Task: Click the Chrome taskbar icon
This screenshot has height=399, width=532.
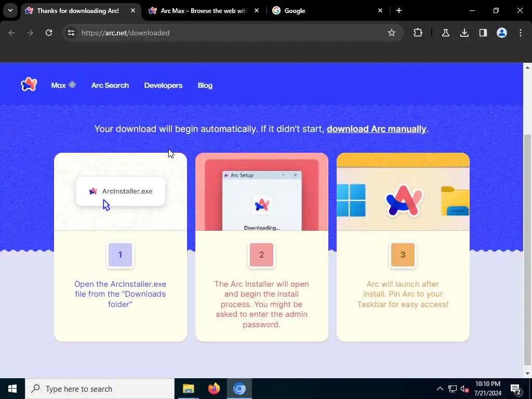Action: [240, 389]
